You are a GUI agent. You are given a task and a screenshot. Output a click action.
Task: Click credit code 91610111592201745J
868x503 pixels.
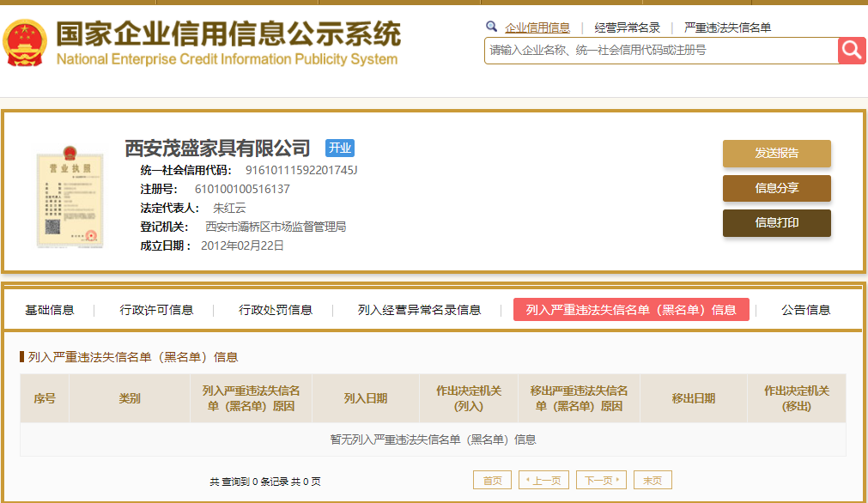coord(301,171)
